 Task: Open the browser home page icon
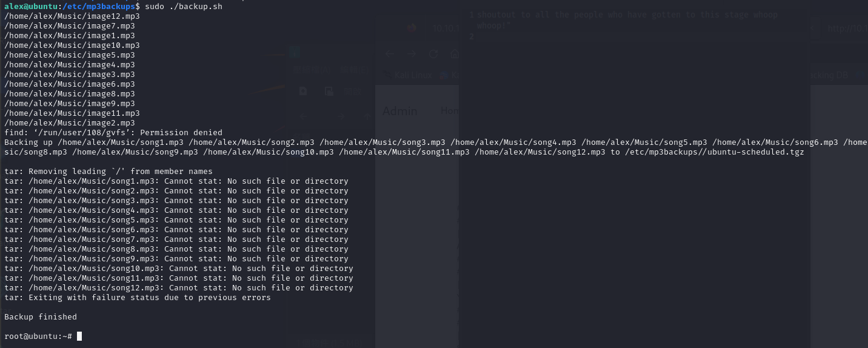(x=453, y=54)
